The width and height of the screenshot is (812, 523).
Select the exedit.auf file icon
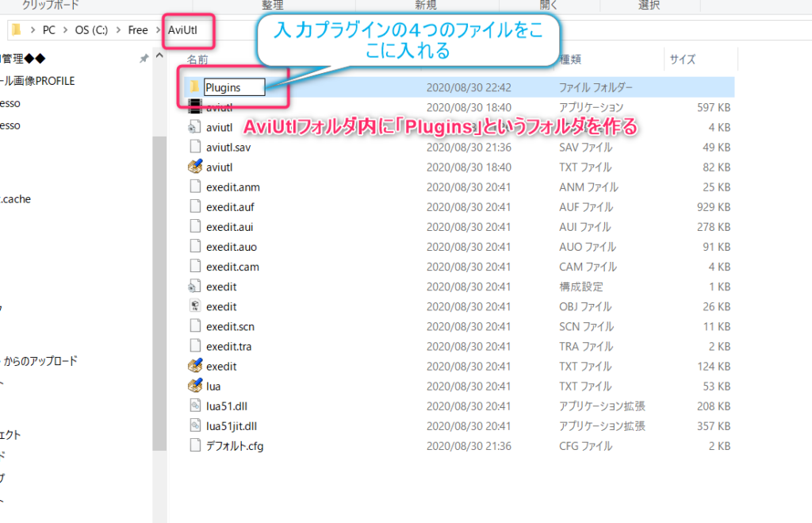(195, 206)
